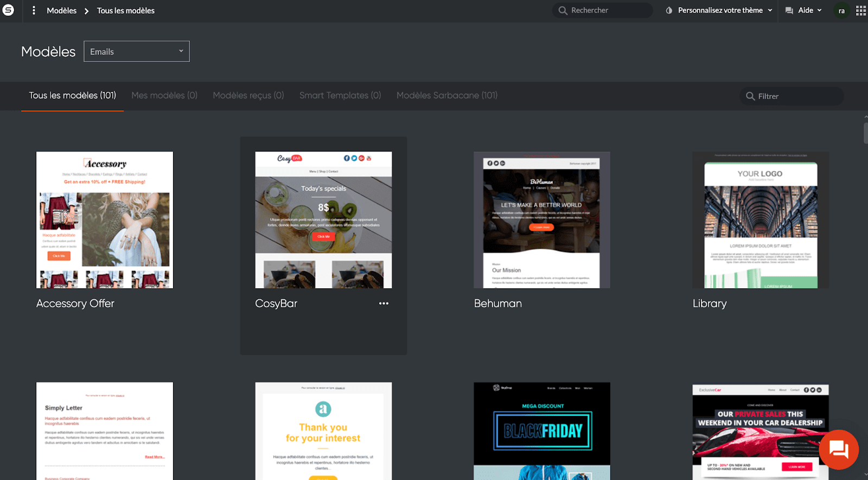
Task: Click the CosyBar title text
Action: tap(276, 304)
